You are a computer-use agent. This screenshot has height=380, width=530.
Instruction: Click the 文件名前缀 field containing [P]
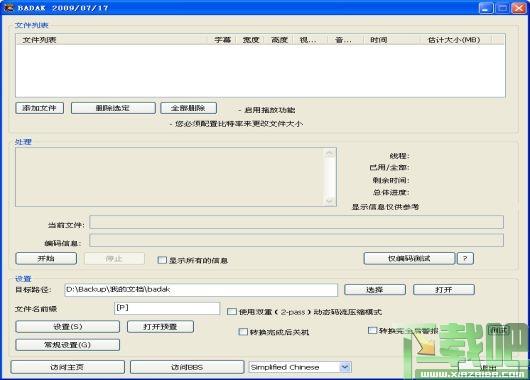coord(167,308)
